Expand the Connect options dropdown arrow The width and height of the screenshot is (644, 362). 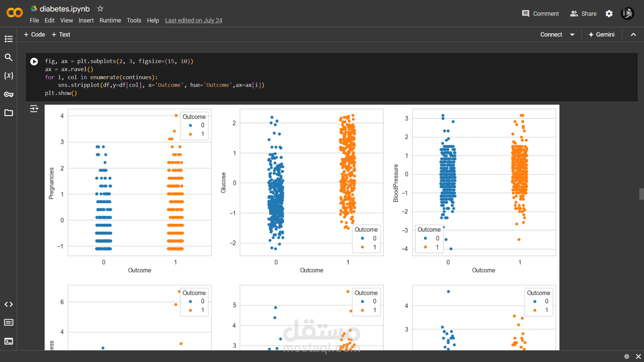pos(572,35)
